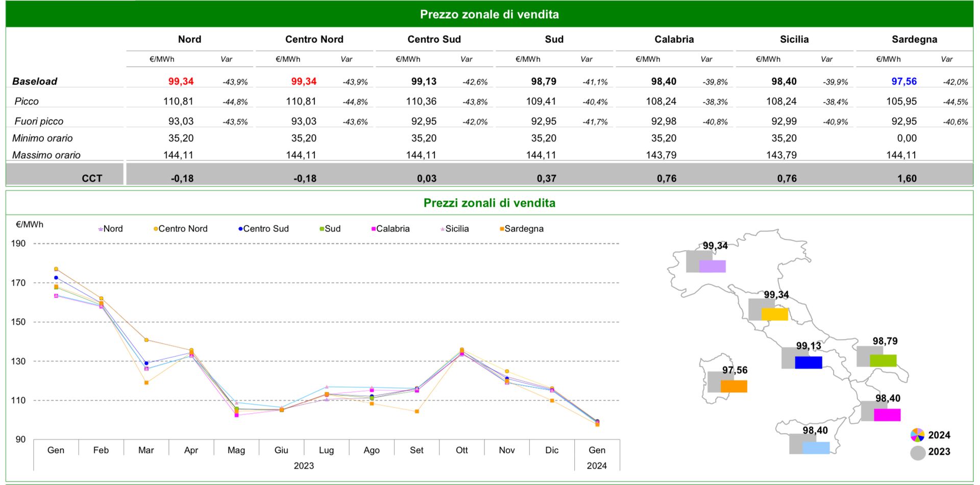Select the yellow Centro Nord bar on the map

click(774, 314)
